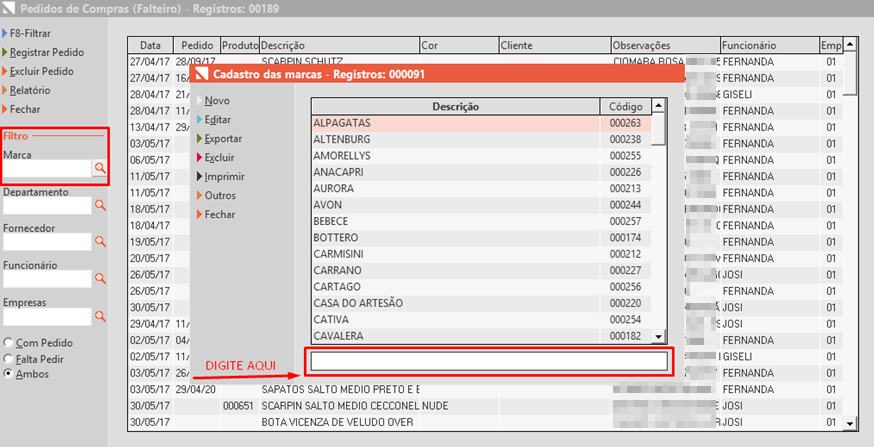
Task: Click the Observações column header
Action: (666, 45)
